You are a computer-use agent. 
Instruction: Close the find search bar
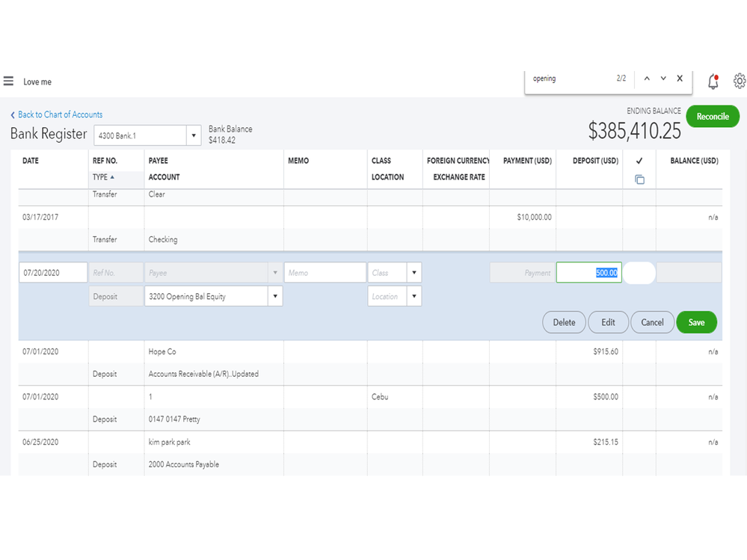pos(680,79)
